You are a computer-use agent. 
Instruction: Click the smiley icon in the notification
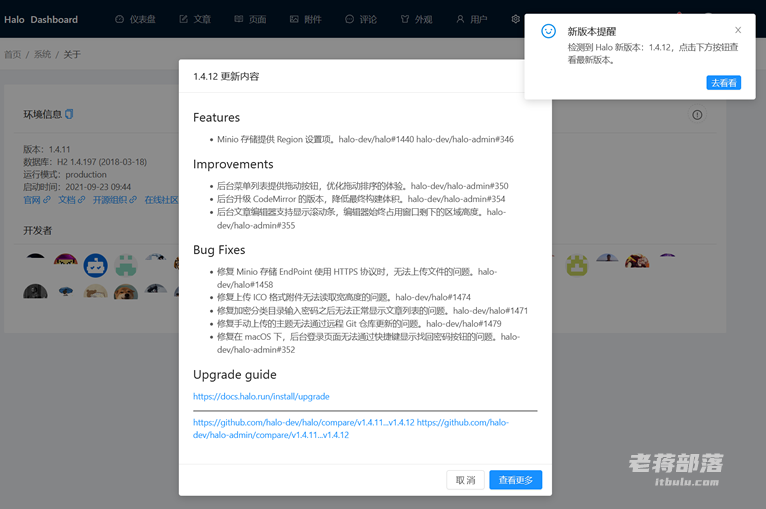coord(548,31)
